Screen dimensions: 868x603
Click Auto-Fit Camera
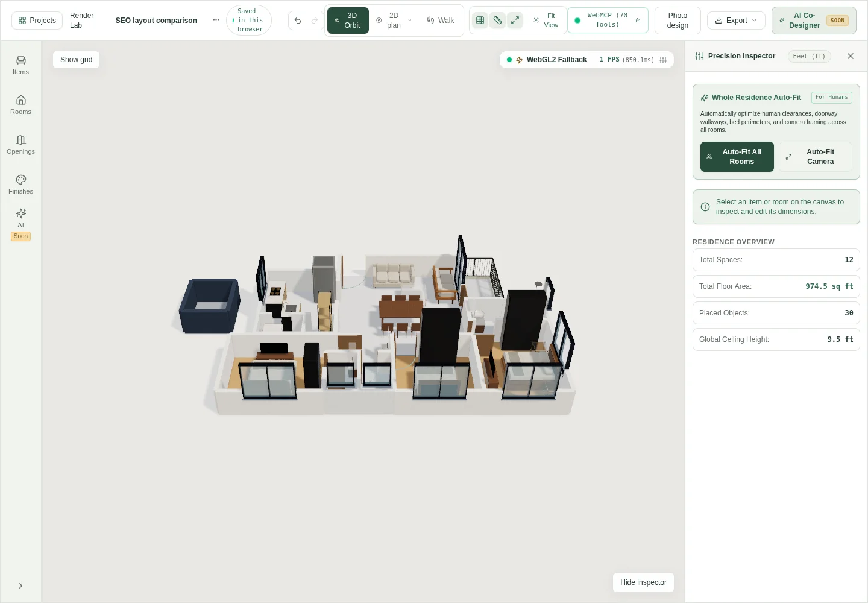pyautogui.click(x=816, y=157)
